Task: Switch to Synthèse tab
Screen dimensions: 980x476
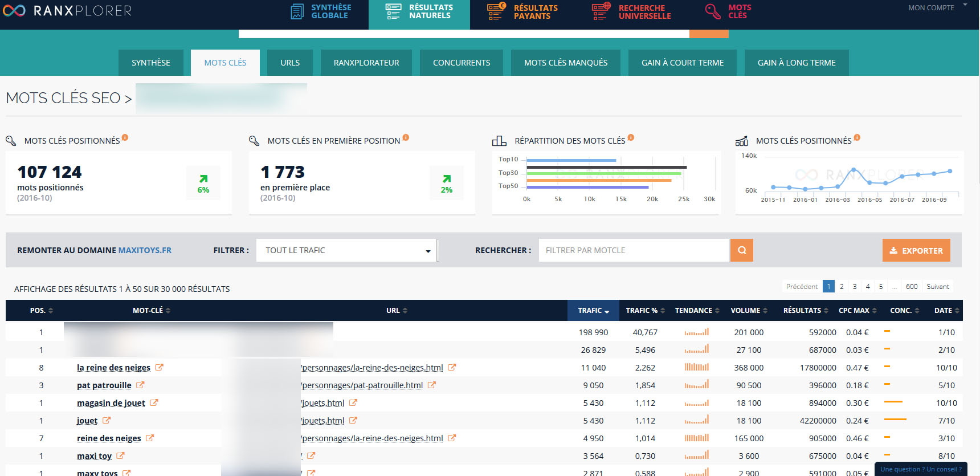Action: 151,63
